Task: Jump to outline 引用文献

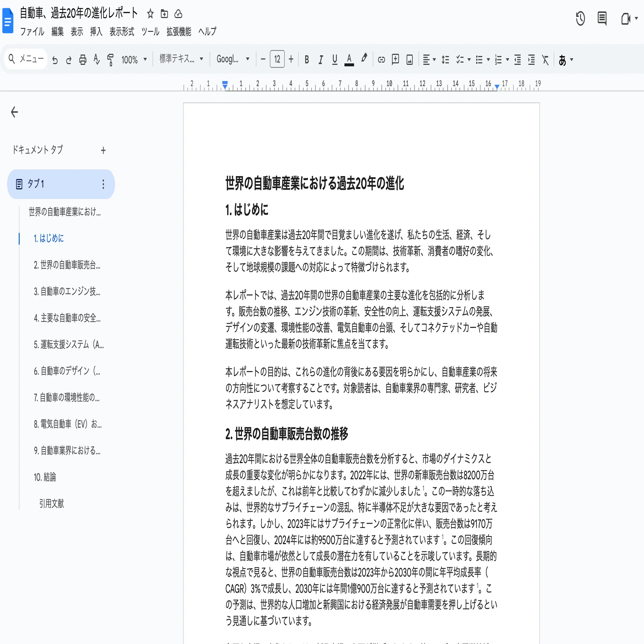Action: click(x=52, y=504)
